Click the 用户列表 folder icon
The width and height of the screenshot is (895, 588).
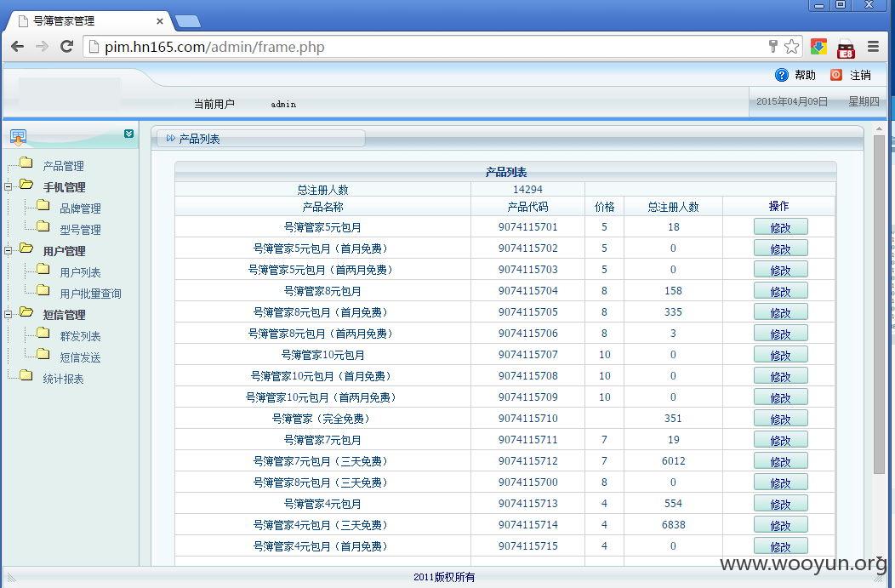click(43, 268)
